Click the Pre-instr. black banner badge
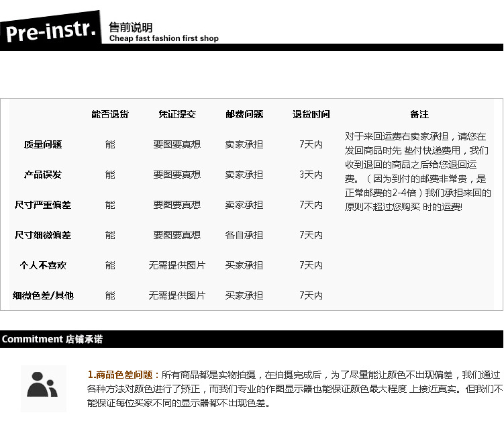This screenshot has height=421, width=504. coord(52,30)
